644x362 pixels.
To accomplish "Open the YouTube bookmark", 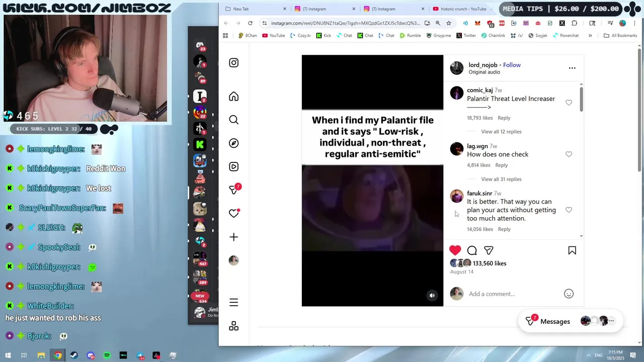I will [x=274, y=36].
